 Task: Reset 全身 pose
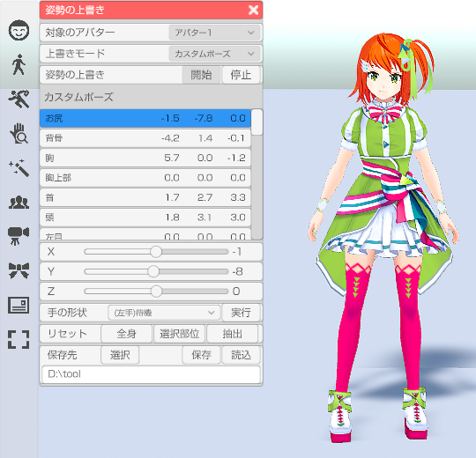pyautogui.click(x=126, y=334)
